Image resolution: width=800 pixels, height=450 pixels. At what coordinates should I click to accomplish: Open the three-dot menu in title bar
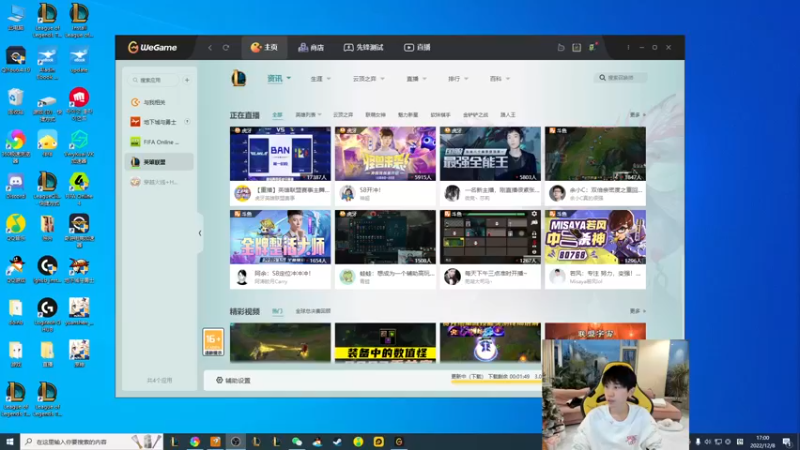tap(628, 47)
